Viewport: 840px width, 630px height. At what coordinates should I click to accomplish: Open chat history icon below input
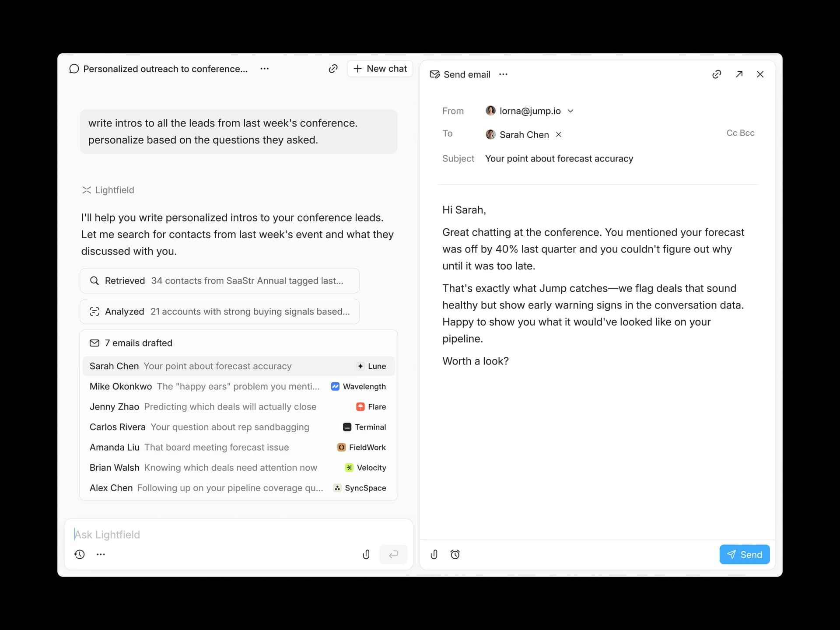(80, 554)
